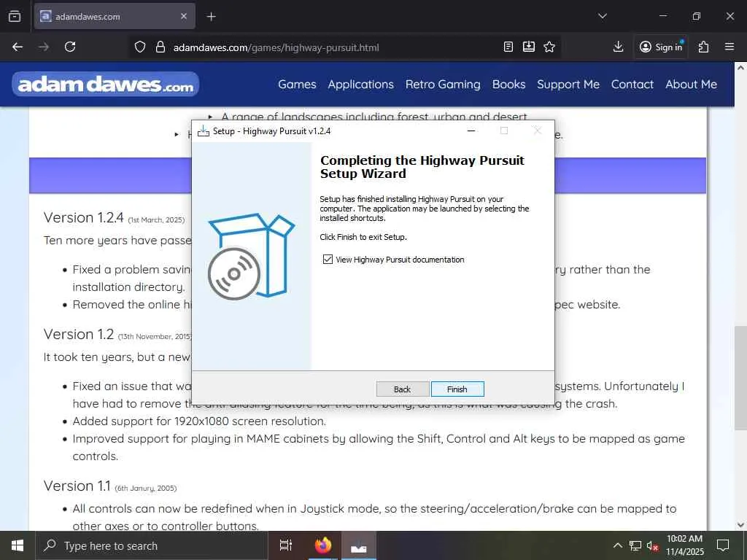Click the site padlock icon

[x=160, y=47]
